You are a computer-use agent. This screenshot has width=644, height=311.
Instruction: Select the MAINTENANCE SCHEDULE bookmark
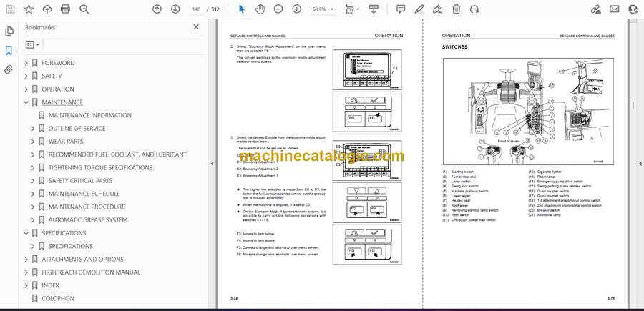[x=84, y=194]
